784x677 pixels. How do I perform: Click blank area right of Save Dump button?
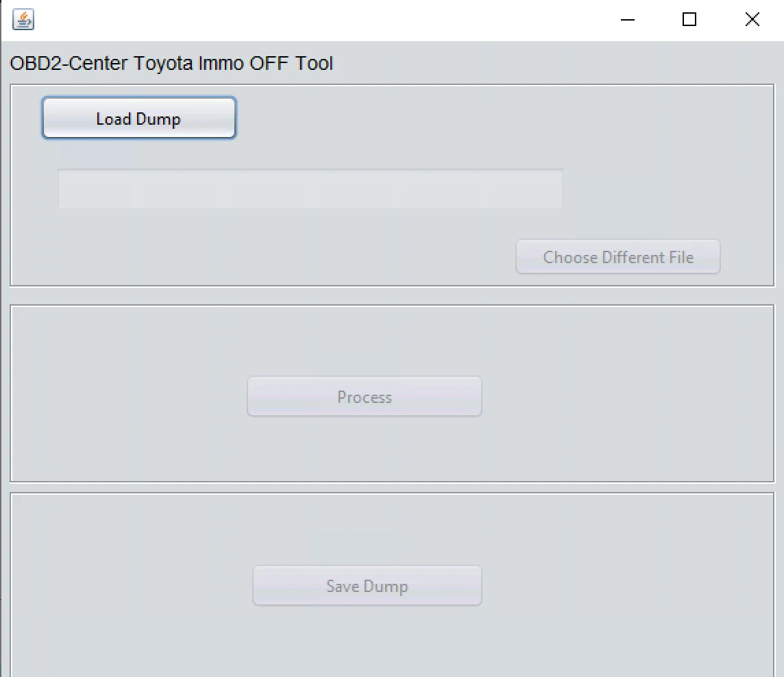pos(617,586)
